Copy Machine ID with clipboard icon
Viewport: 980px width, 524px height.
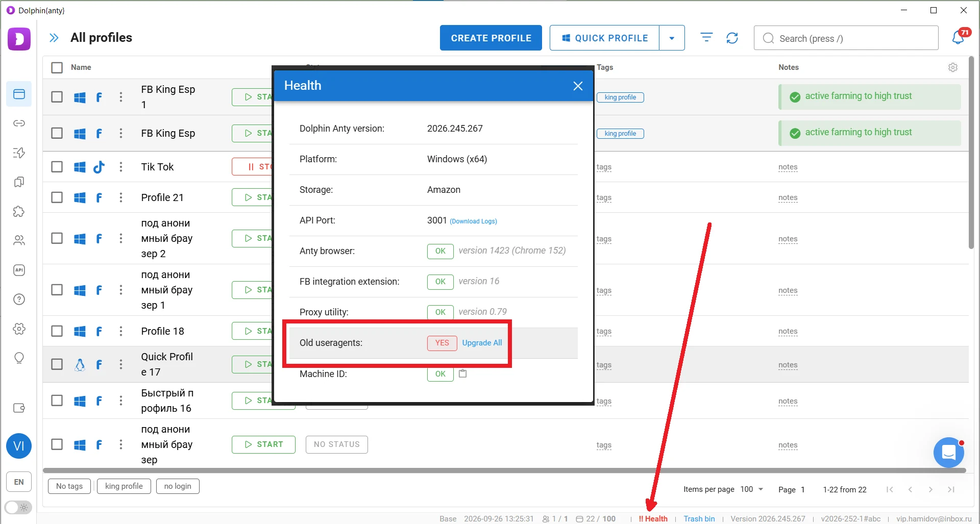[x=462, y=373]
